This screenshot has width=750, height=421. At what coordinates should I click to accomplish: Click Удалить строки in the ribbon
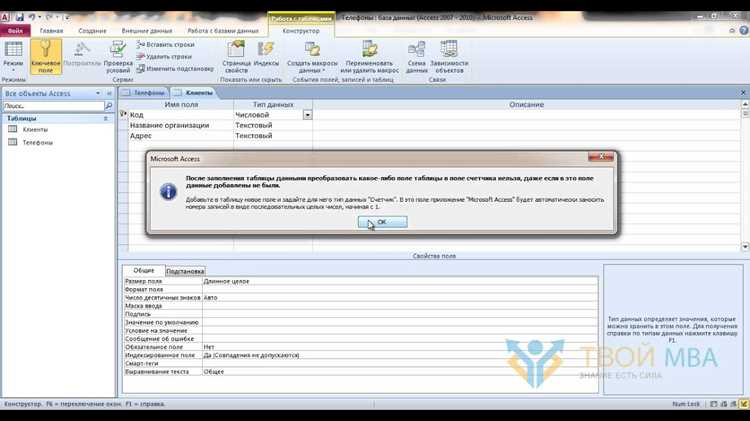164,56
